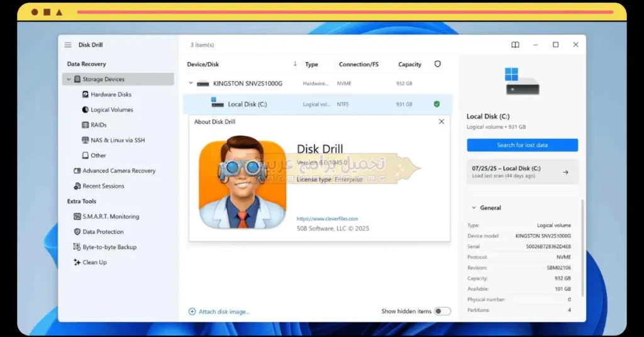Click arrow on last scan card

click(565, 172)
